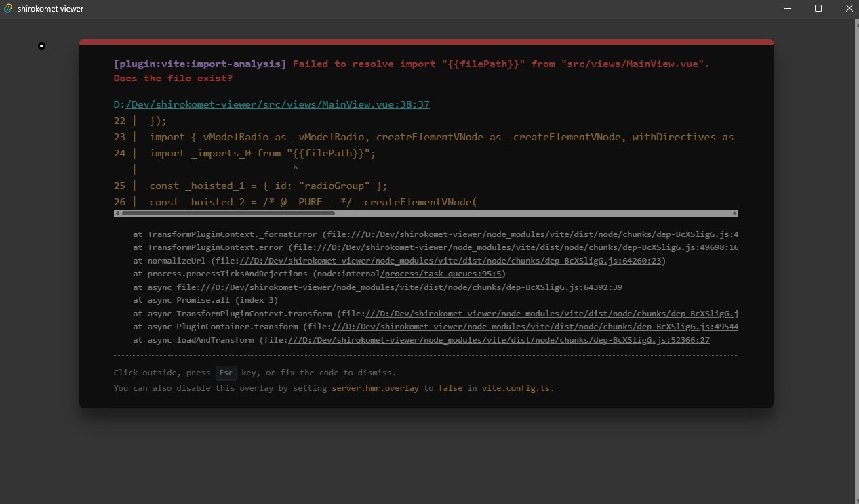Click the code scrollbar left arrow

click(117, 213)
